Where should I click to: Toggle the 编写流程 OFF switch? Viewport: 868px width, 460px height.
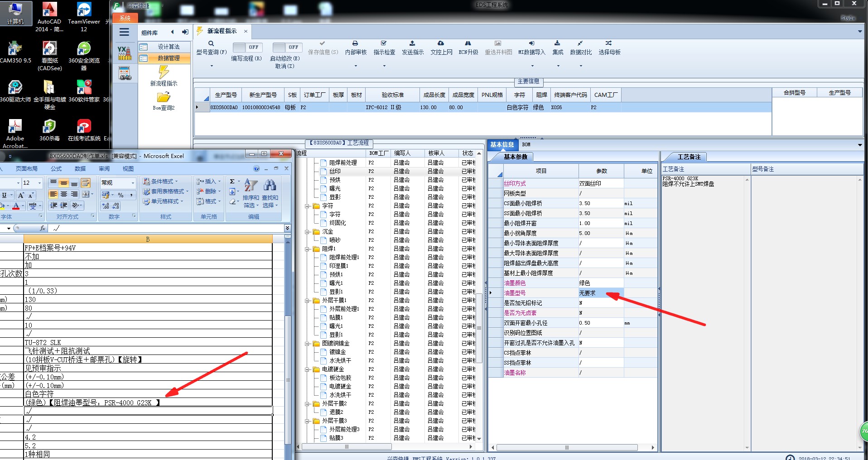(247, 47)
